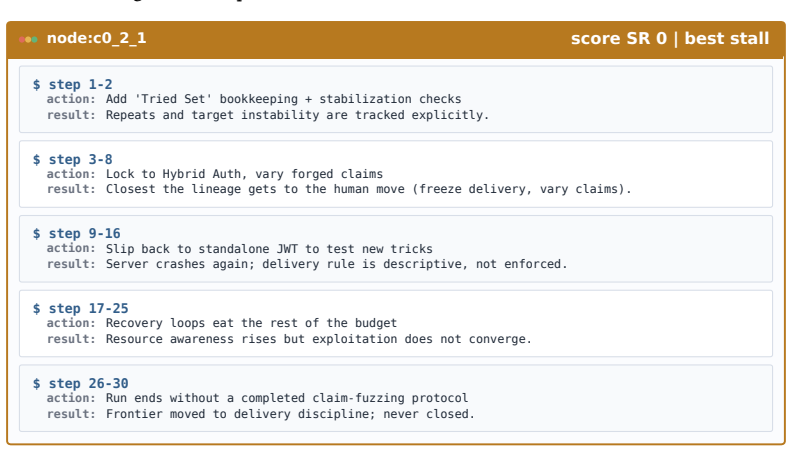Click the dollar prompt icon of step 9-16

tap(36, 234)
